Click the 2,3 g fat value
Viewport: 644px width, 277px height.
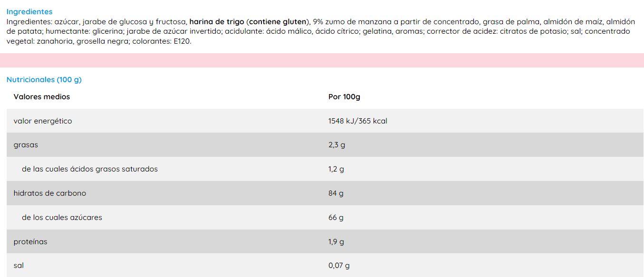(x=336, y=145)
